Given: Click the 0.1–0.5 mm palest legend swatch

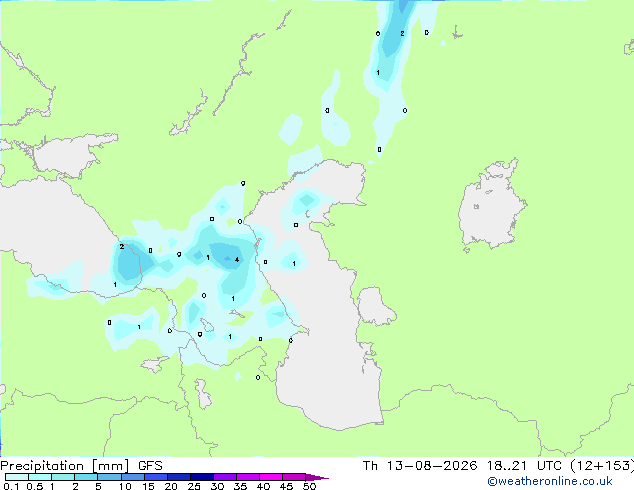Looking at the screenshot, I should 17,477.
